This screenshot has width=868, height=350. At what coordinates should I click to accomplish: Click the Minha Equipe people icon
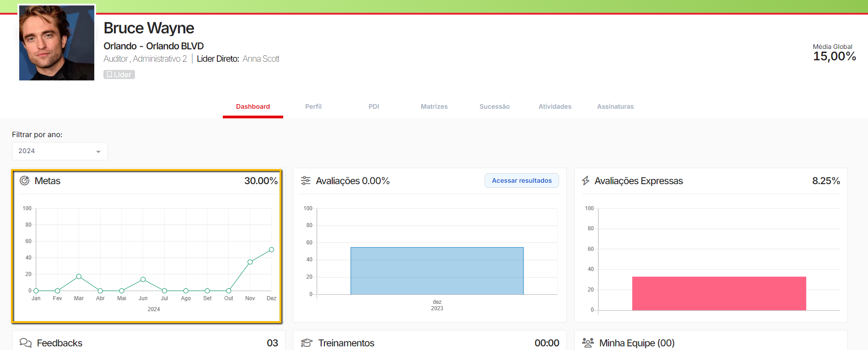(588, 343)
